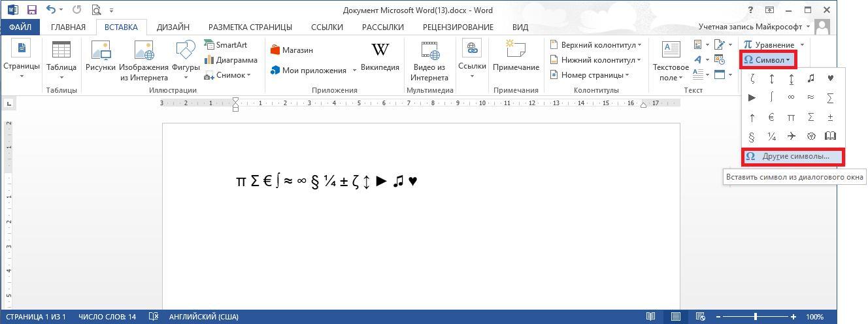
Task: Insert the single upward arrow ↑ symbol
Action: pos(753,117)
